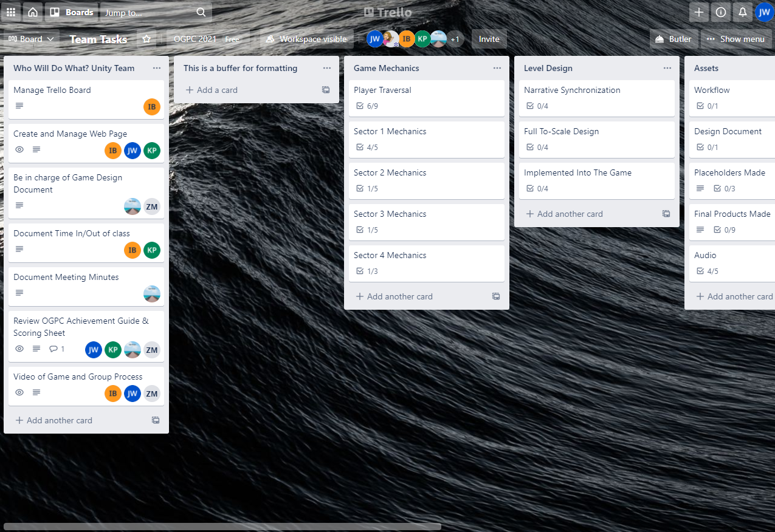Open the Board view switcher dropdown
The image size is (775, 532).
31,38
